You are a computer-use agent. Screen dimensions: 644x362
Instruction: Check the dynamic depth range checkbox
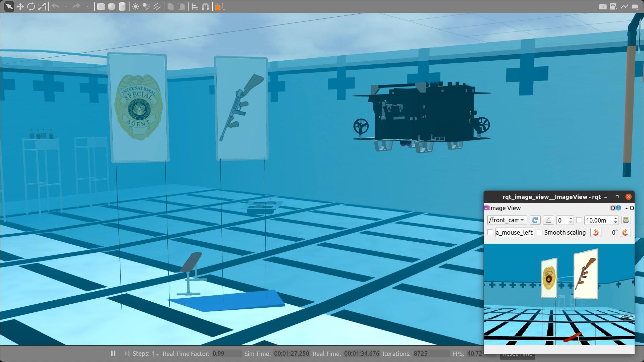click(x=579, y=220)
